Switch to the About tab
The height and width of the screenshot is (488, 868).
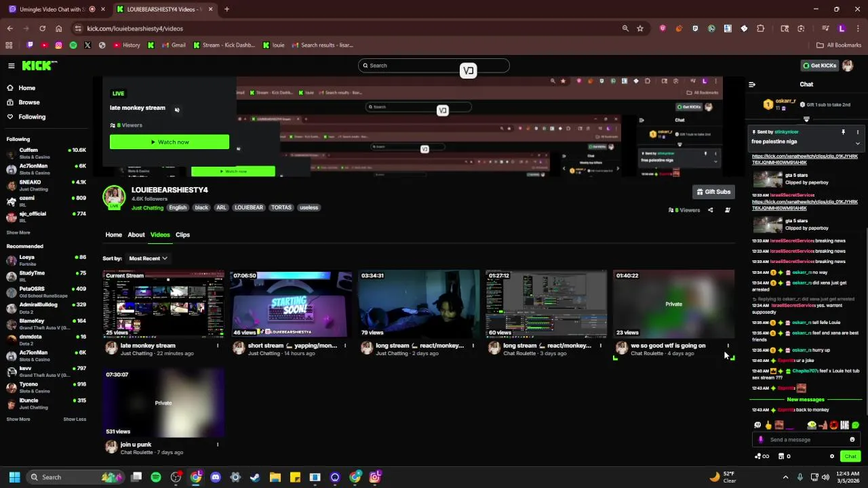point(136,235)
